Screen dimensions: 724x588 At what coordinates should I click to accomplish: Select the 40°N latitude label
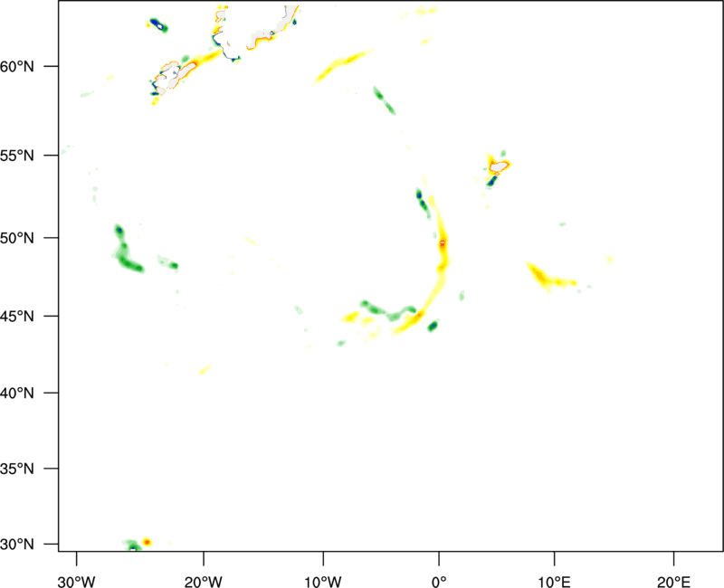click(17, 394)
